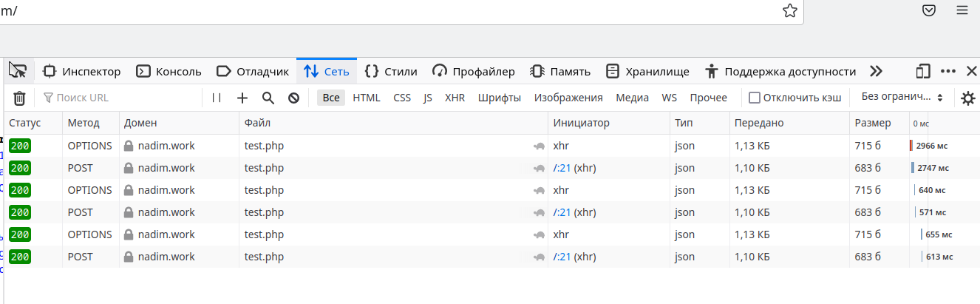
Task: Open browser hamburger menu
Action: pos(962,10)
